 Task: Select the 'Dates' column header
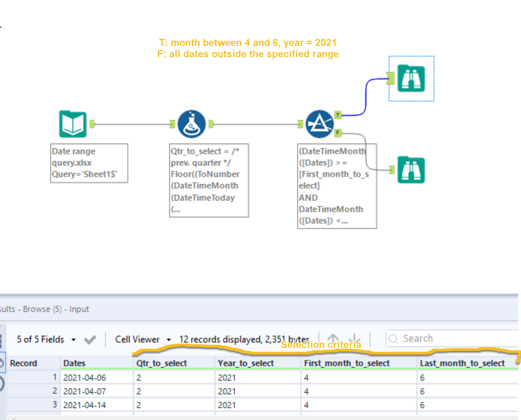pyautogui.click(x=74, y=363)
